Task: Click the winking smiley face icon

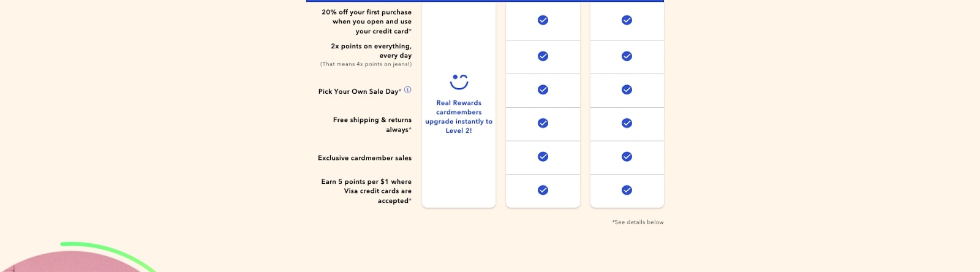Action: coord(459,81)
